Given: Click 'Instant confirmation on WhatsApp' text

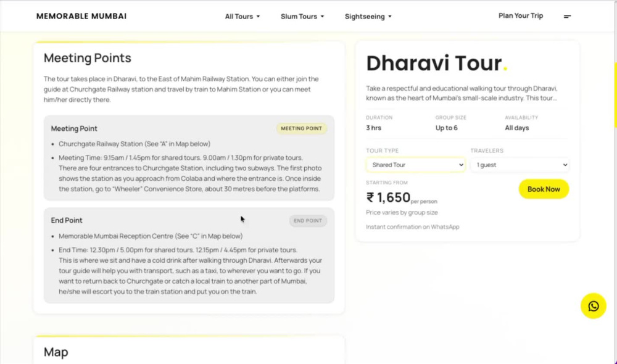Looking at the screenshot, I should click(x=412, y=226).
